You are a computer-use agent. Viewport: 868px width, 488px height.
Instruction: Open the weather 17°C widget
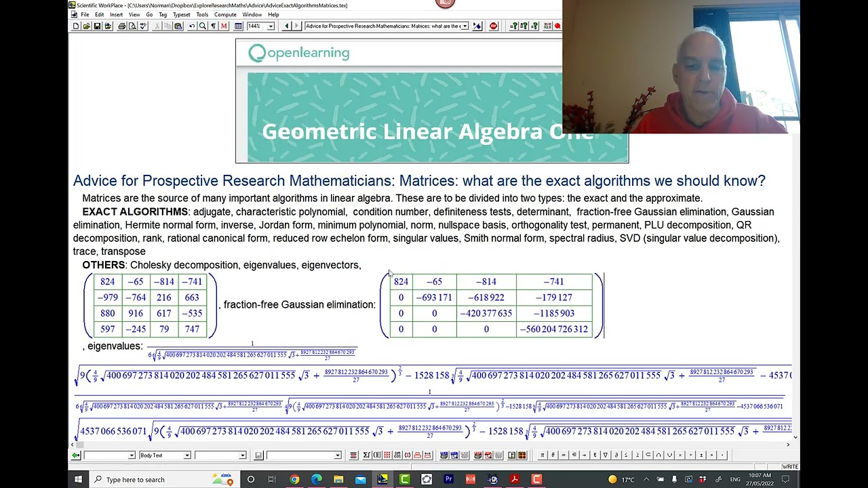tap(623, 479)
